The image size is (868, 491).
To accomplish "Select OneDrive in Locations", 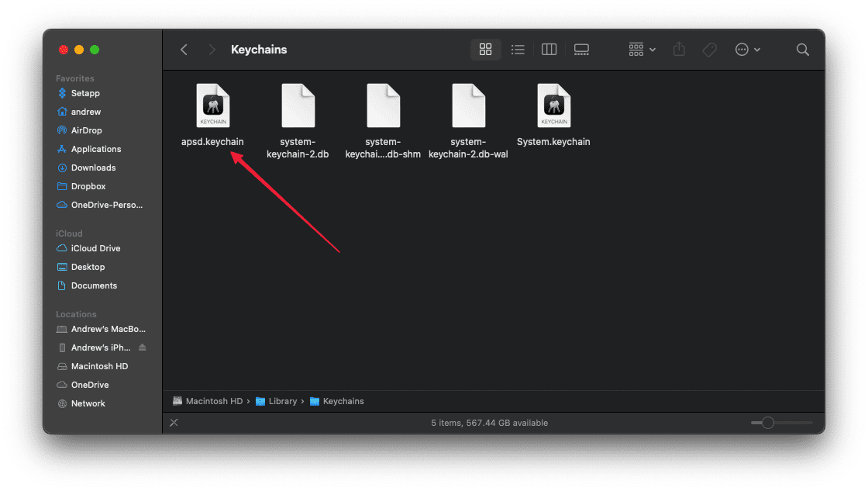I will point(90,386).
